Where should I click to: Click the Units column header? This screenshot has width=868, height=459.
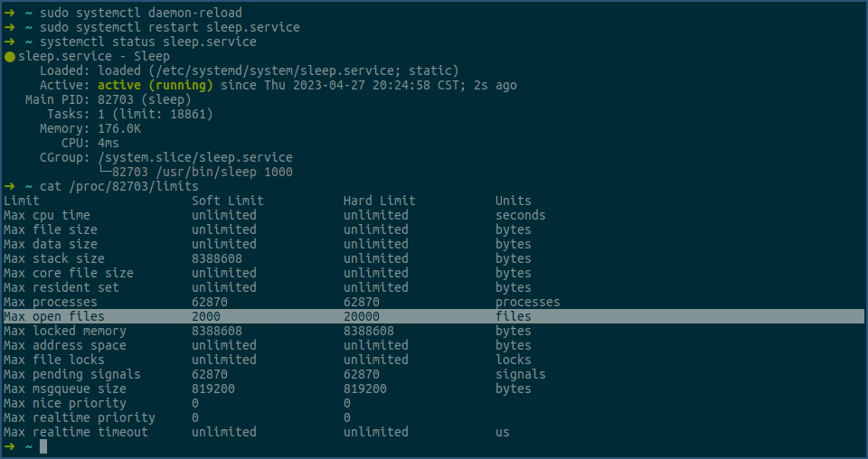(x=514, y=201)
